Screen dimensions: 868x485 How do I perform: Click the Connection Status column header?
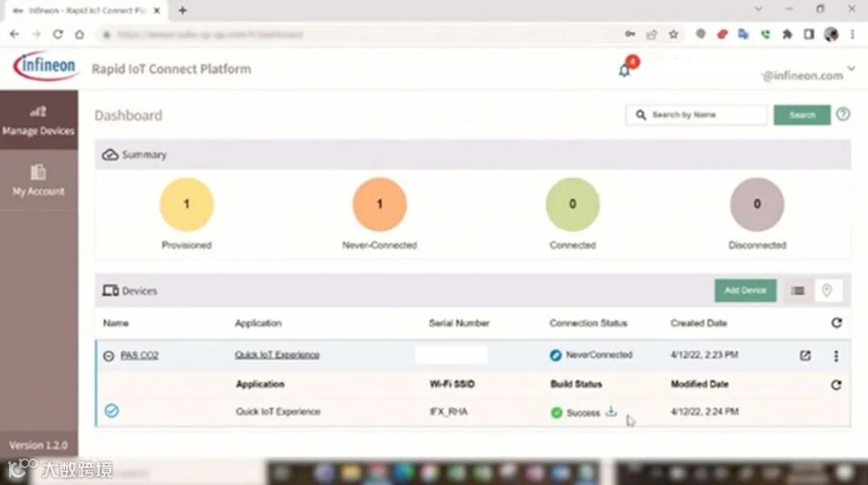click(x=588, y=323)
